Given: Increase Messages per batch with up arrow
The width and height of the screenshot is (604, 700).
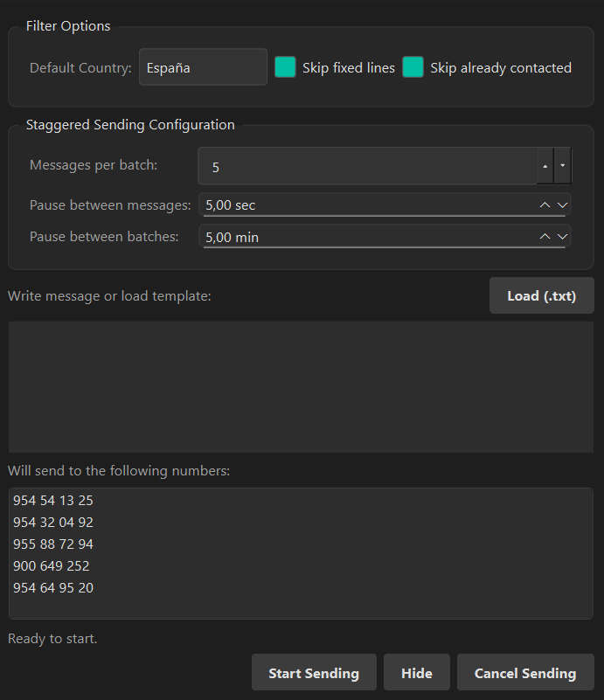Looking at the screenshot, I should point(545,166).
